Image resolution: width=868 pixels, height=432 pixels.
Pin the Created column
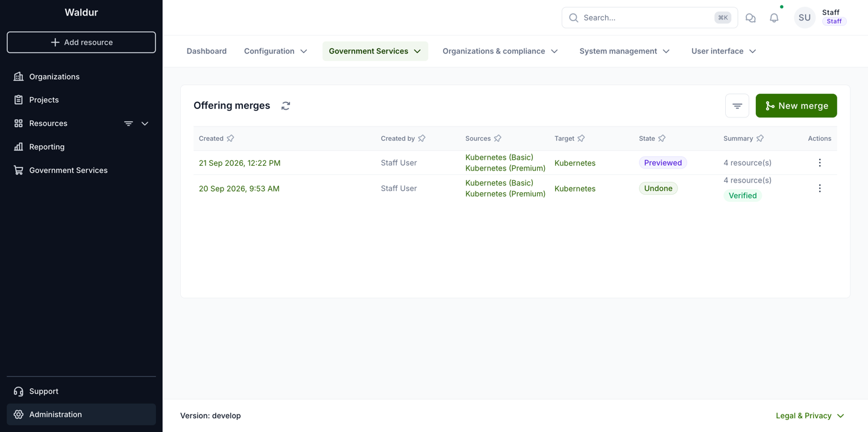click(x=230, y=139)
